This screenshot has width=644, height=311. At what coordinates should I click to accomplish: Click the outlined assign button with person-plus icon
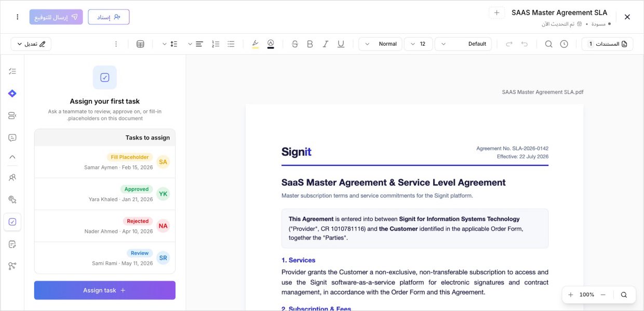(109, 17)
